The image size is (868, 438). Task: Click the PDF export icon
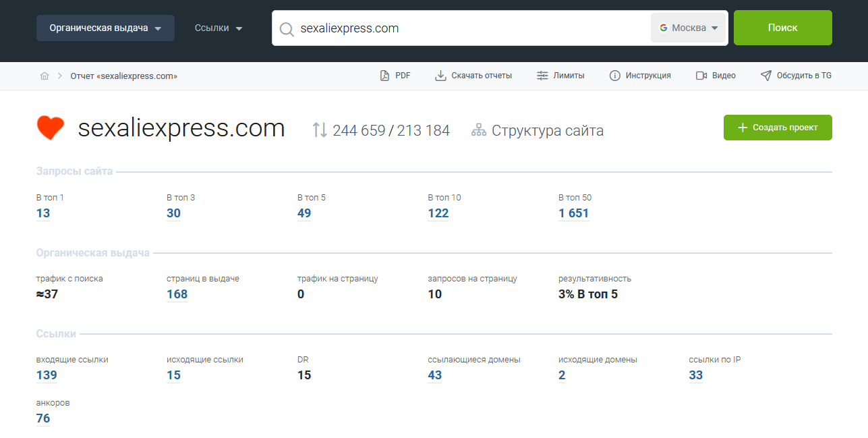[x=384, y=76]
